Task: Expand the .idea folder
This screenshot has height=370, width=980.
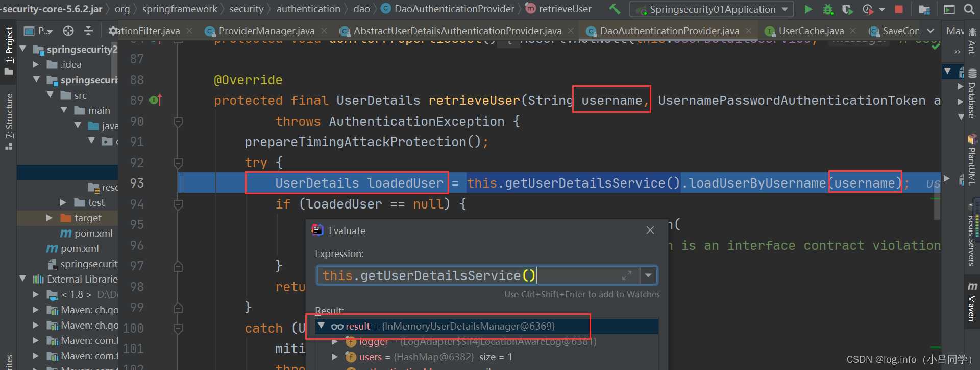Action: [36, 64]
